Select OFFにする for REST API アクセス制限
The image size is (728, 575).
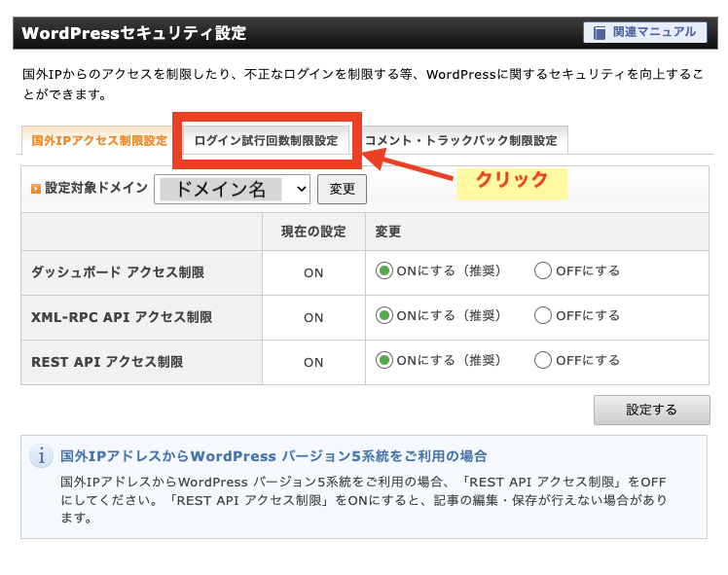(x=543, y=360)
